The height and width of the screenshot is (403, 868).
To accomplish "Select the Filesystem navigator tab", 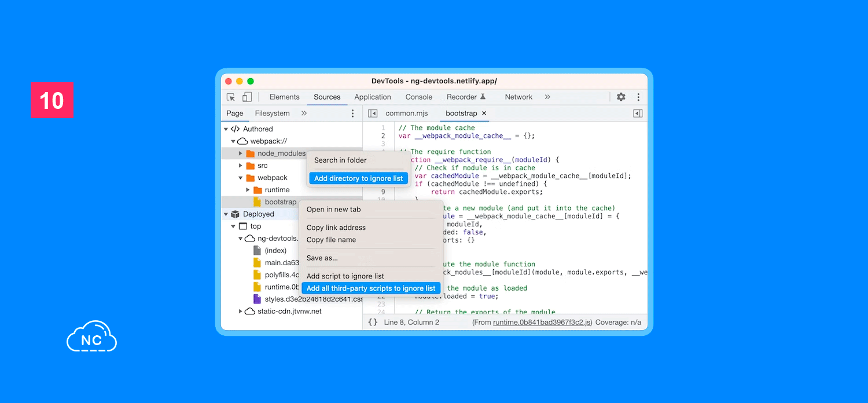I will [273, 113].
